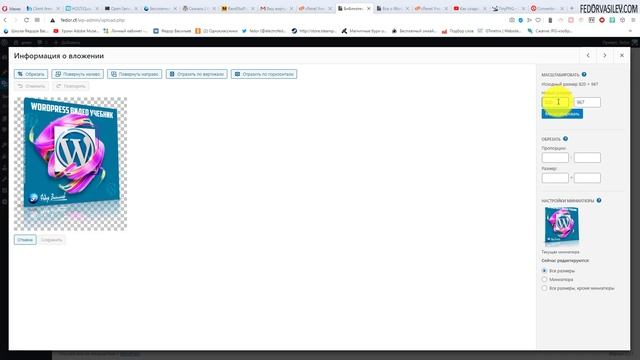
Task: Click the first Размер selection input
Action: tap(555, 178)
